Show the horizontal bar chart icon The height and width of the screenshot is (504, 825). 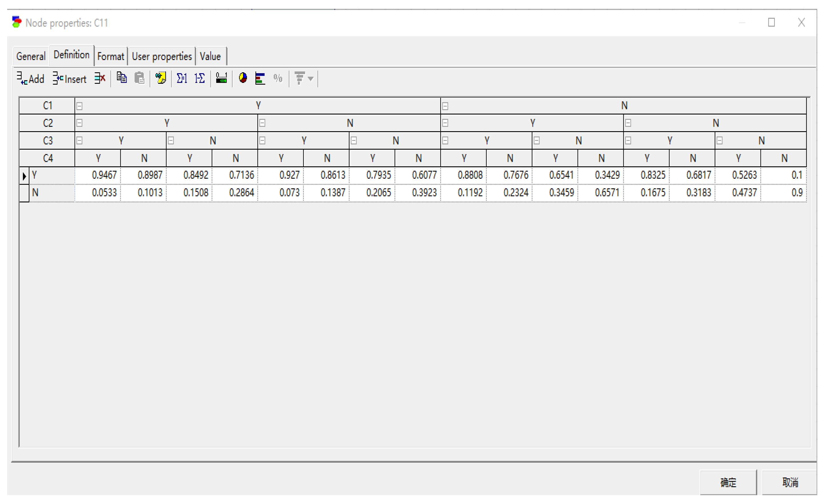click(x=260, y=78)
